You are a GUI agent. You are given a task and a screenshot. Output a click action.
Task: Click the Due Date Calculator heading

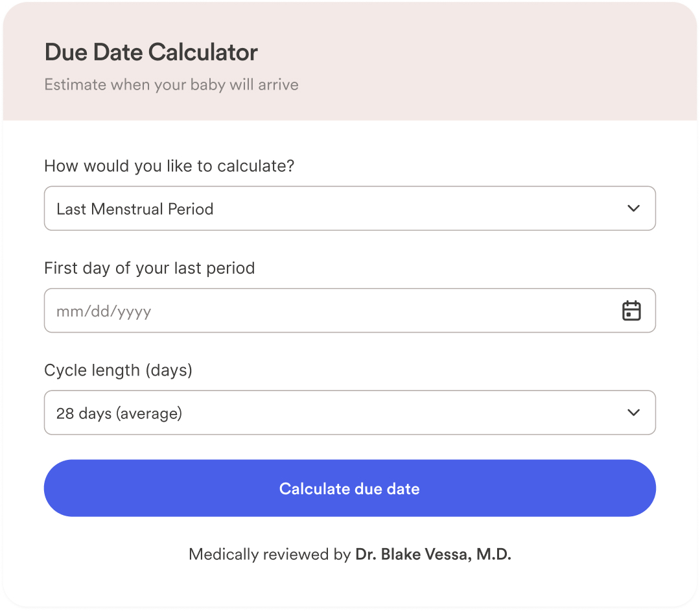click(x=150, y=52)
